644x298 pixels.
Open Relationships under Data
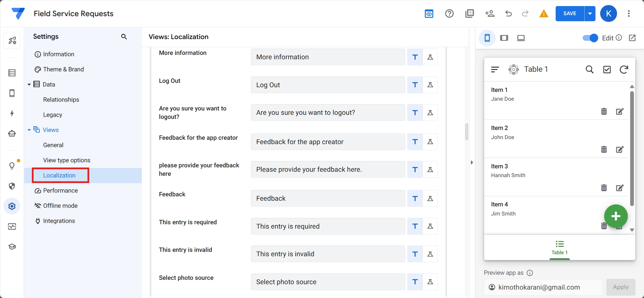pos(61,100)
